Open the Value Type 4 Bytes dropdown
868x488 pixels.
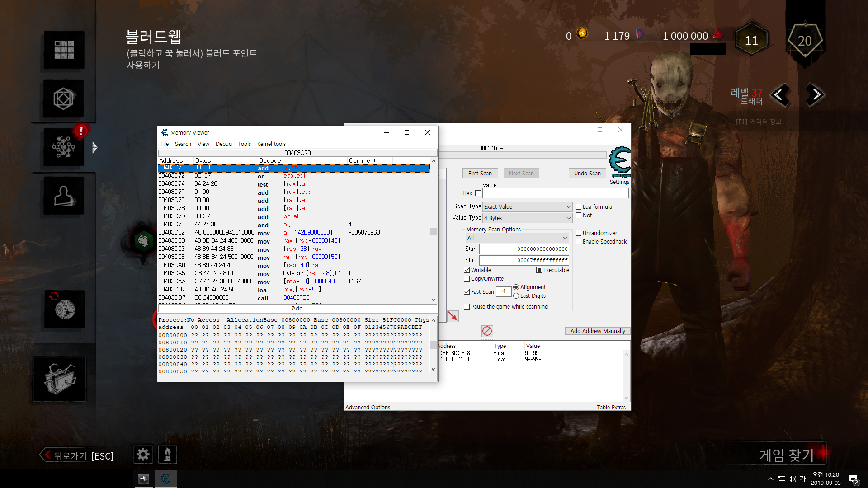click(x=527, y=218)
